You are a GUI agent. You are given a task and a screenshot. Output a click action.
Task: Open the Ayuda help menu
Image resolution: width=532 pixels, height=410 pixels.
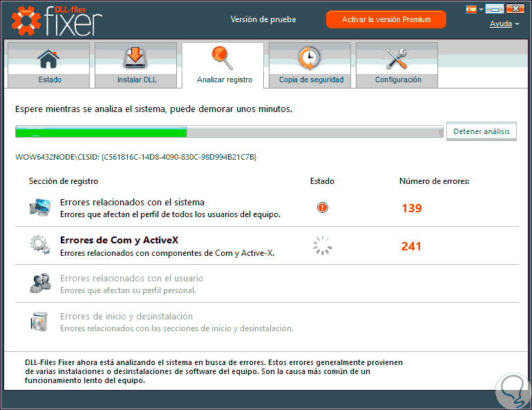(x=500, y=24)
